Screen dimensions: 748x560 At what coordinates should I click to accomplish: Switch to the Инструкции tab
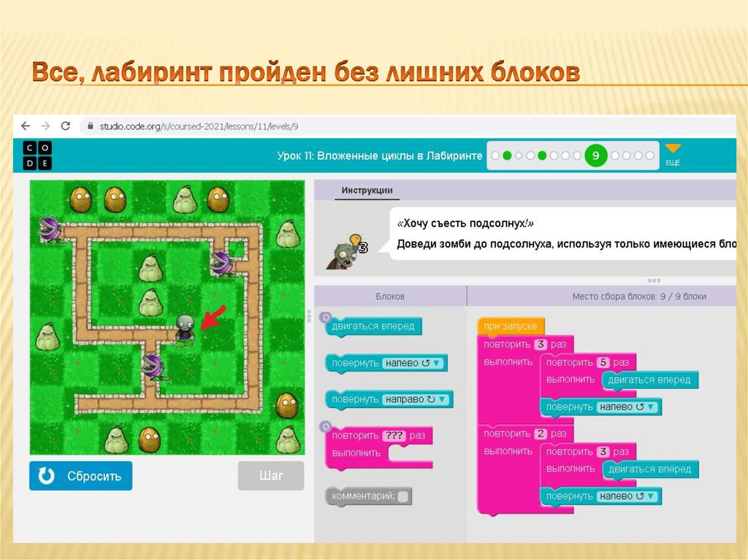pyautogui.click(x=367, y=191)
